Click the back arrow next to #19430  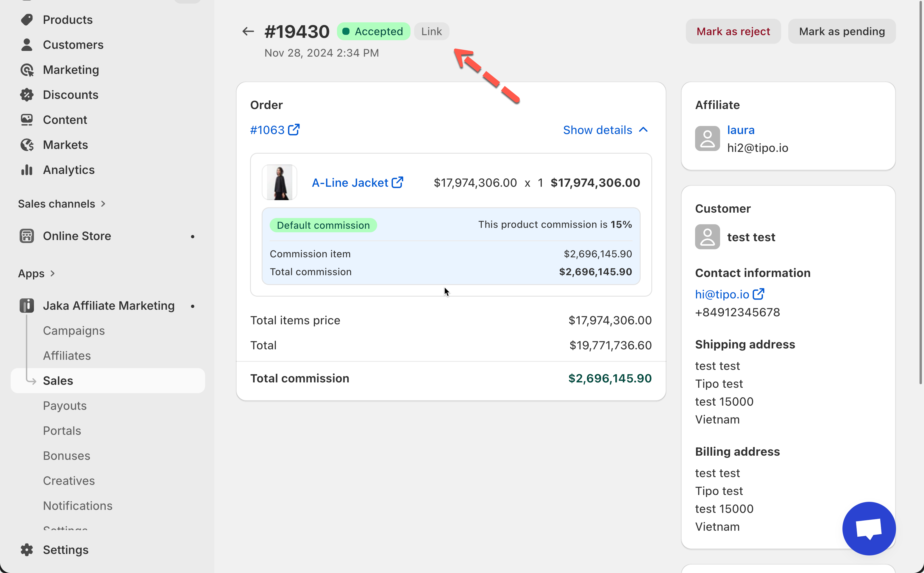[x=248, y=32]
